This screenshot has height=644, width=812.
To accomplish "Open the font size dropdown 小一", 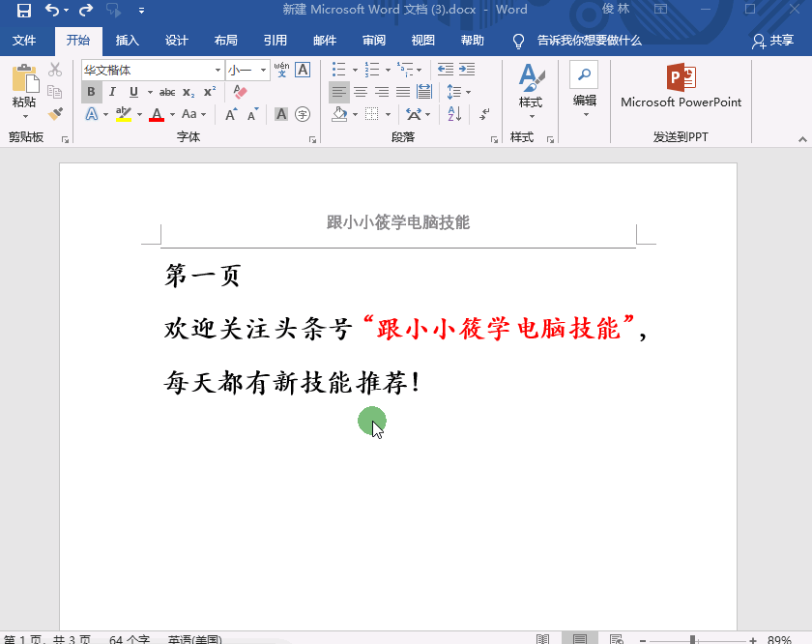I will coord(263,70).
